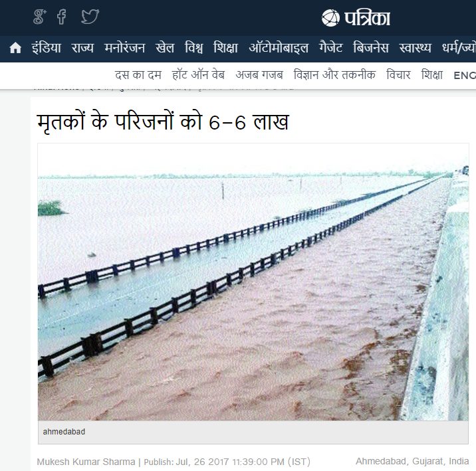Open the Twitter bird icon

[90, 17]
